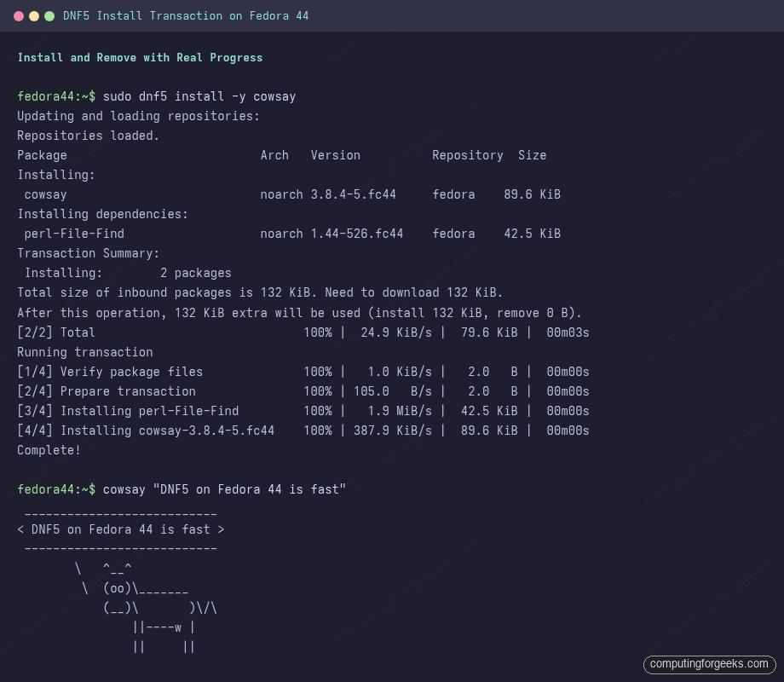784x682 pixels.
Task: Click the speech bubble '< DNF5 on Fedora 44 is fast >'
Action: tap(120, 529)
